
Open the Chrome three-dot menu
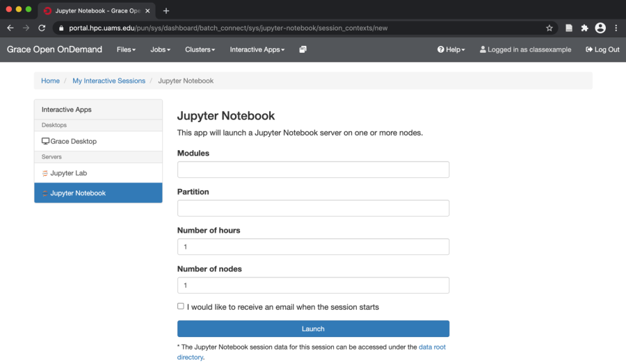[616, 28]
